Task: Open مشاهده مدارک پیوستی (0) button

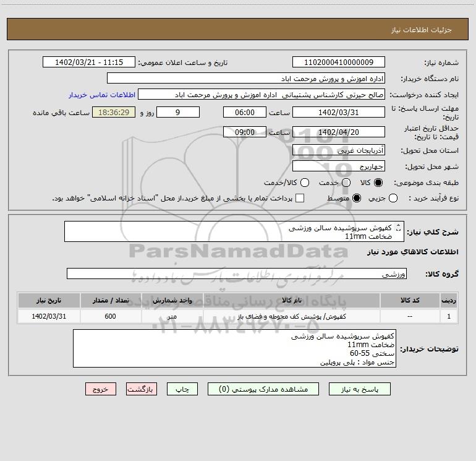Action: pyautogui.click(x=263, y=389)
